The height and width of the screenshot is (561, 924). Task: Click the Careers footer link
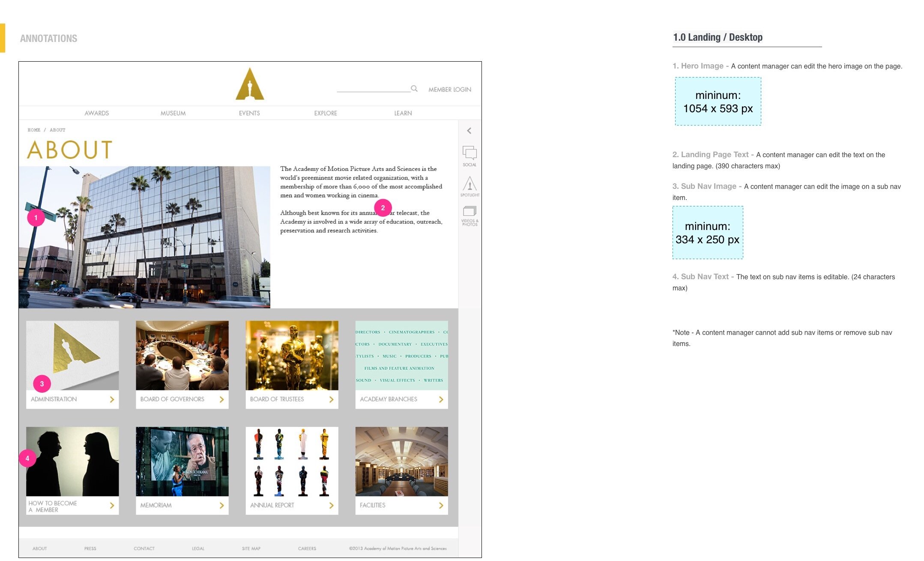coord(307,549)
